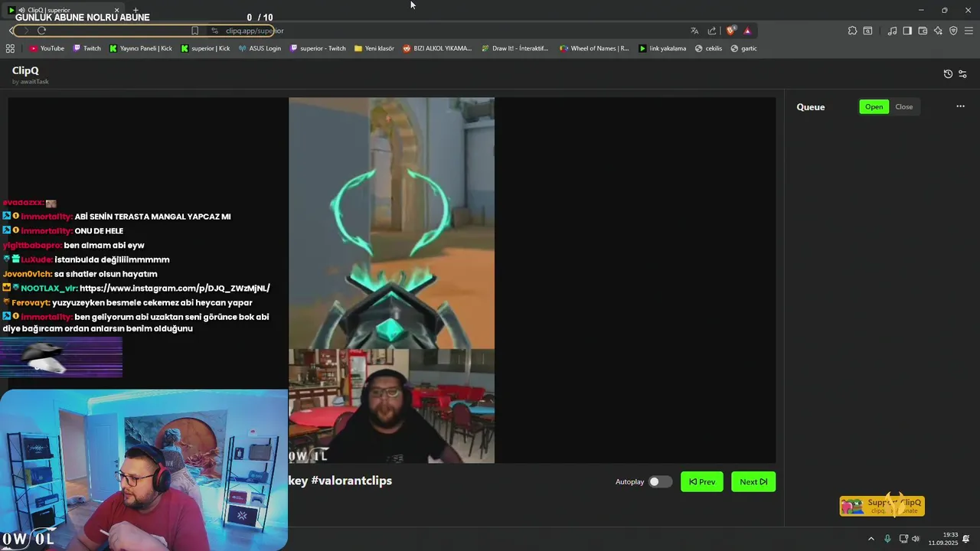Open the taskbar clock showing 19:33
Image resolution: width=980 pixels, height=551 pixels.
(x=943, y=539)
